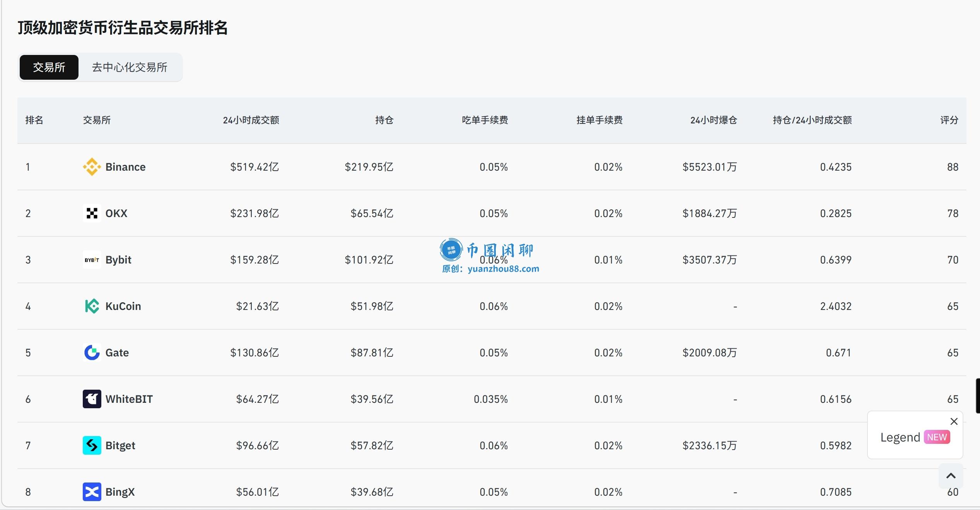Screen dimensions: 980x510
Task: Click the 币圈闲聊 watermark logo
Action: coord(451,250)
